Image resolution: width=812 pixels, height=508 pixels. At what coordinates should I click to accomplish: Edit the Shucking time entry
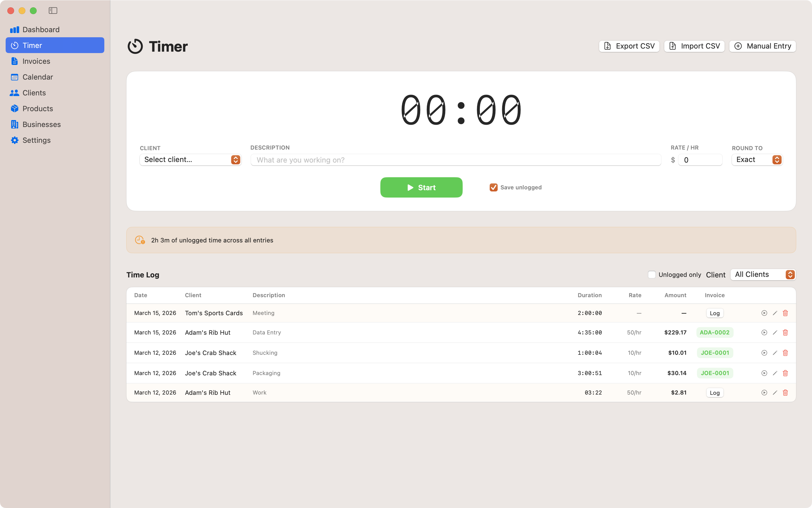[x=775, y=353]
